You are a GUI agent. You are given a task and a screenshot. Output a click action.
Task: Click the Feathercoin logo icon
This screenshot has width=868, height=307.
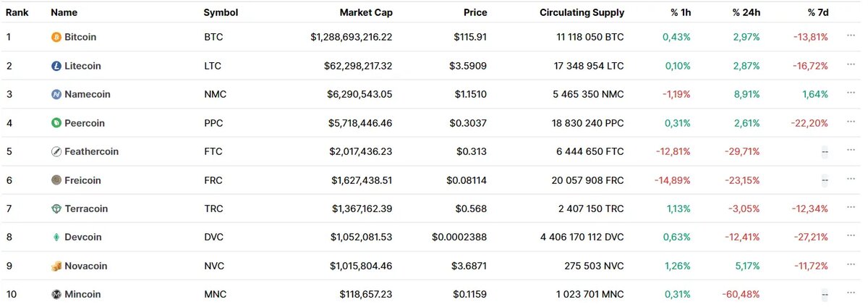tap(56, 151)
